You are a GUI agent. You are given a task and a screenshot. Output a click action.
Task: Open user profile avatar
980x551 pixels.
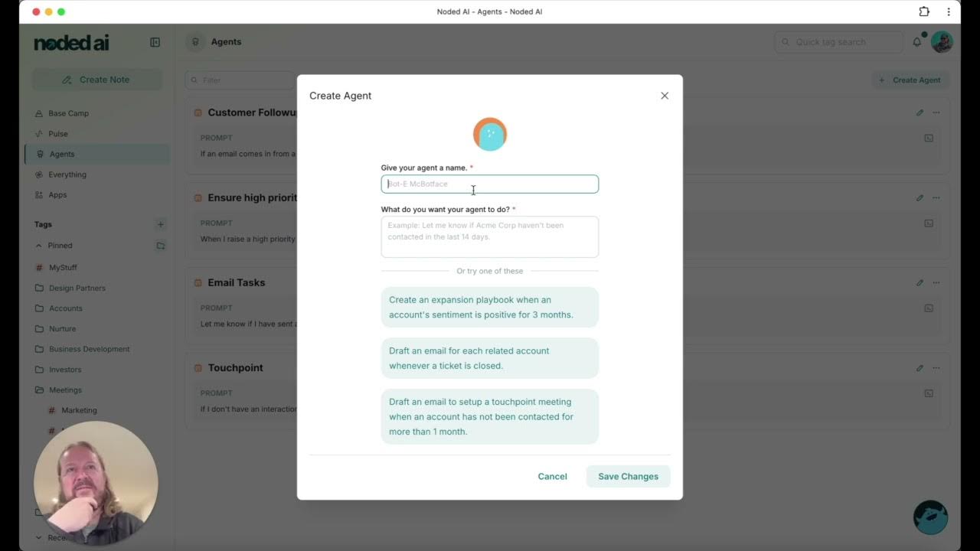point(942,42)
